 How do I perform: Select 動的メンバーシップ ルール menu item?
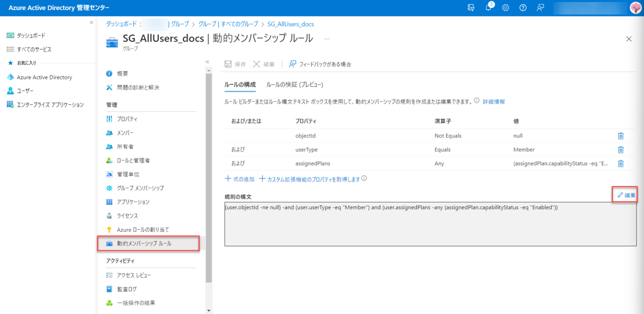click(148, 243)
